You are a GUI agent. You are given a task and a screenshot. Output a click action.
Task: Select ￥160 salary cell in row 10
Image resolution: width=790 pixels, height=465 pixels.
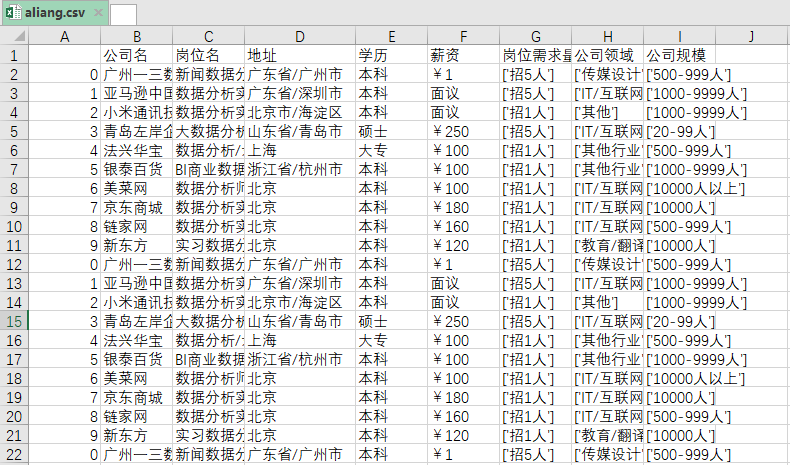pos(464,226)
